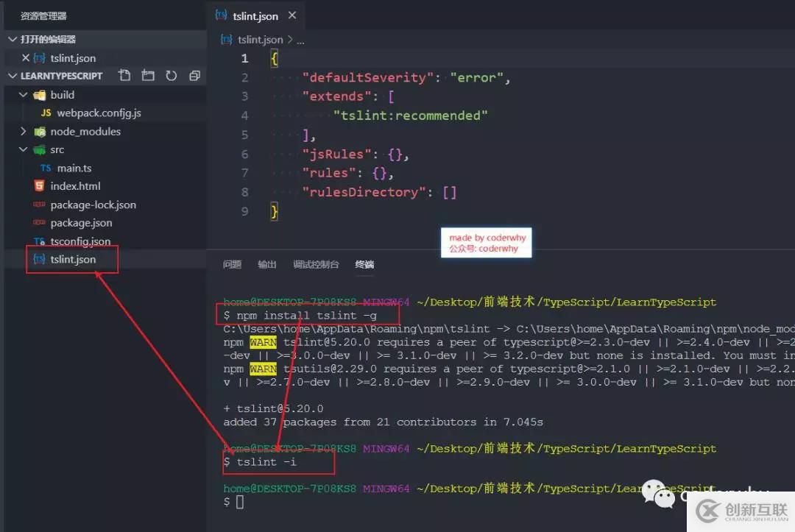
Task: Click the 'added 37 packages' terminal line
Action: [x=383, y=422]
